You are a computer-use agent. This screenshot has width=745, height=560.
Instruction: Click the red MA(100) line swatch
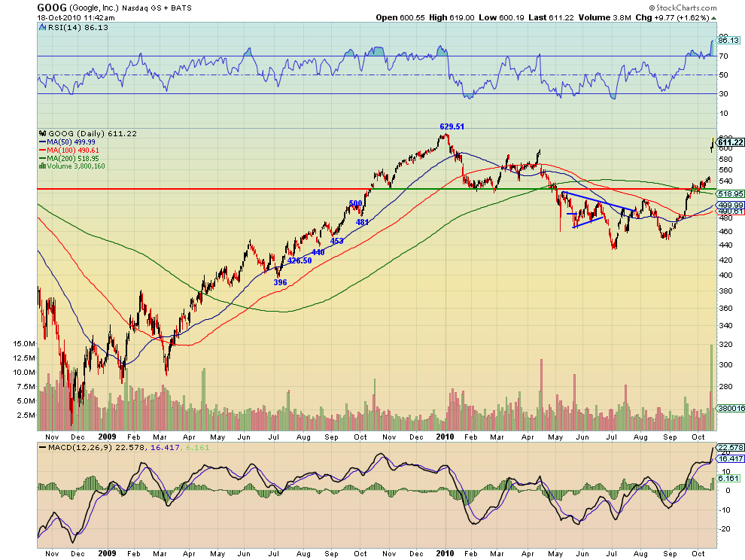click(42, 151)
